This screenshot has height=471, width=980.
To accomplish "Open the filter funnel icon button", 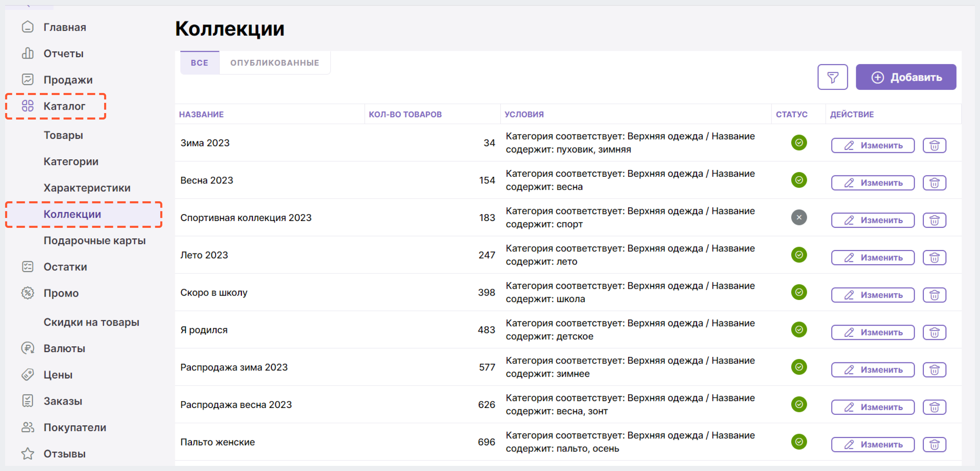I will (832, 77).
